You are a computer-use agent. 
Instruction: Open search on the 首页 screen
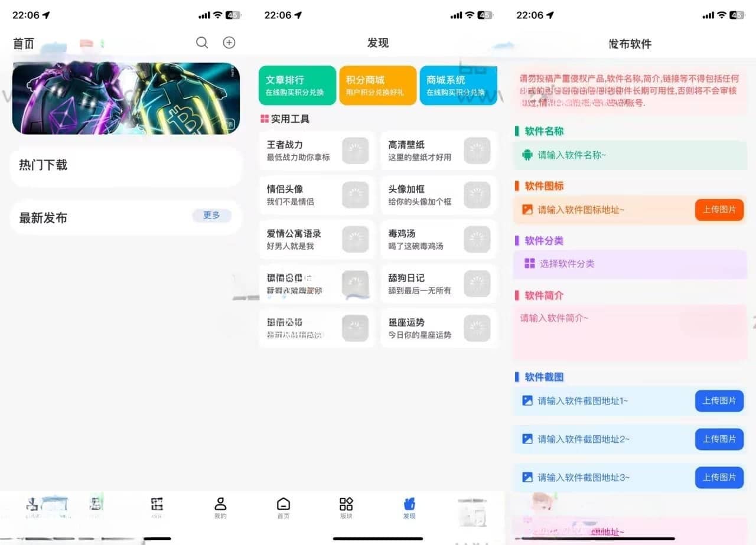[x=202, y=43]
